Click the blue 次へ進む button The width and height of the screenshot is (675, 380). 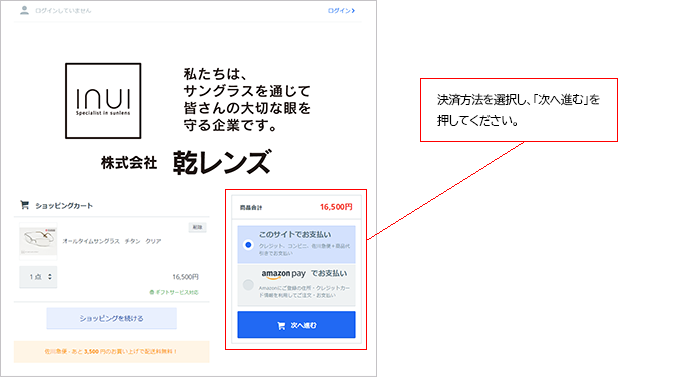[296, 325]
